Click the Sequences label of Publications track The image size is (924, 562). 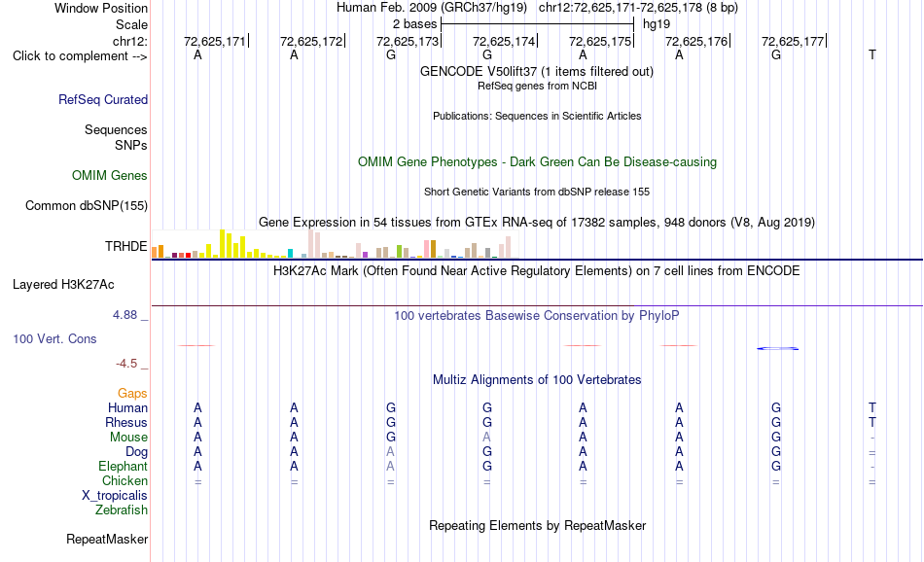coord(116,129)
